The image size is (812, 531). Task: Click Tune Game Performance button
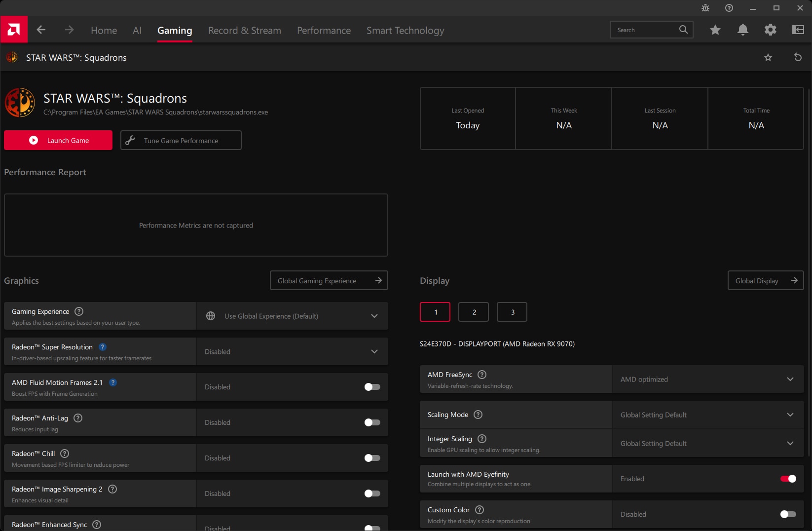pos(181,140)
